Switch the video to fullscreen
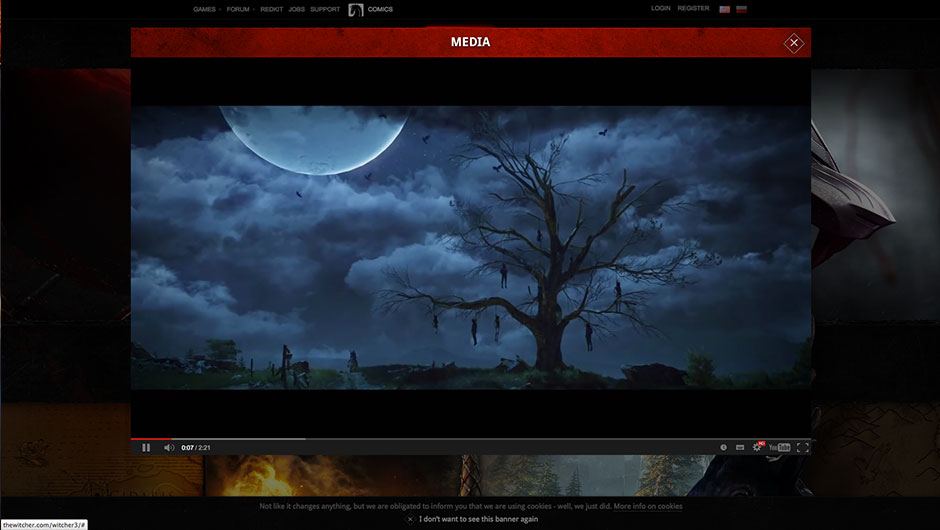 pyautogui.click(x=803, y=447)
